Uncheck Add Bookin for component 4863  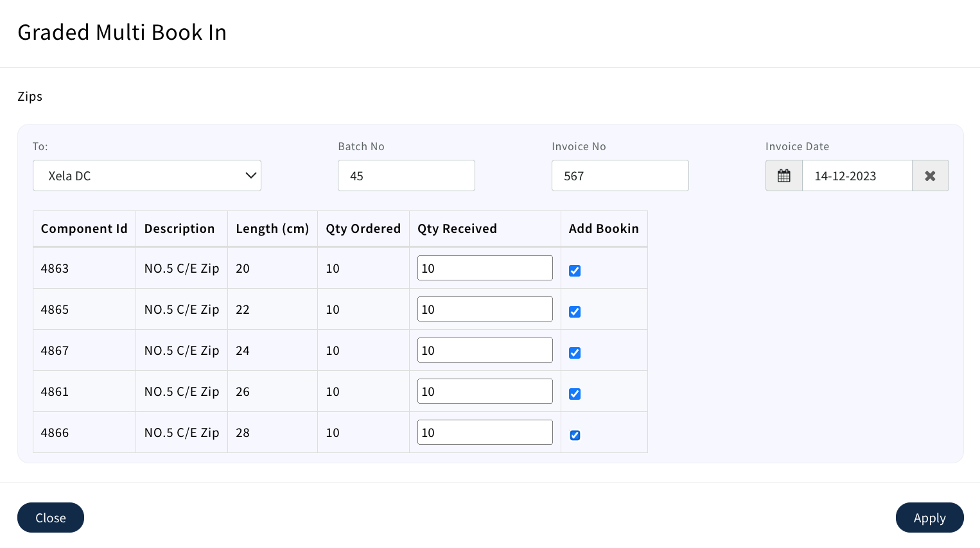coord(575,271)
